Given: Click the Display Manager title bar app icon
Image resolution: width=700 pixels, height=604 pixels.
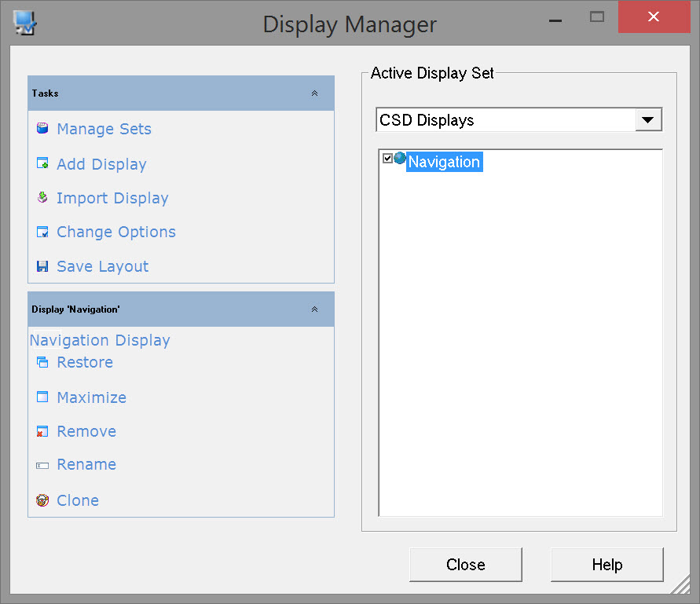Looking at the screenshot, I should pyautogui.click(x=25, y=24).
